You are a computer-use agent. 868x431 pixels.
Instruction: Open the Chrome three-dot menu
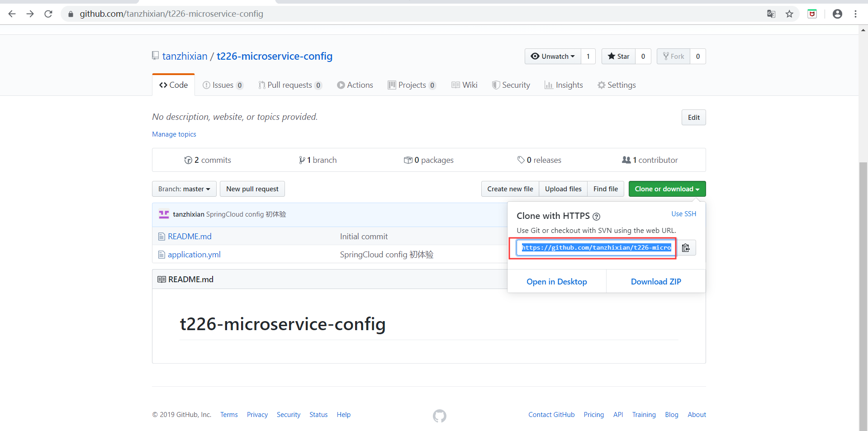tap(855, 14)
